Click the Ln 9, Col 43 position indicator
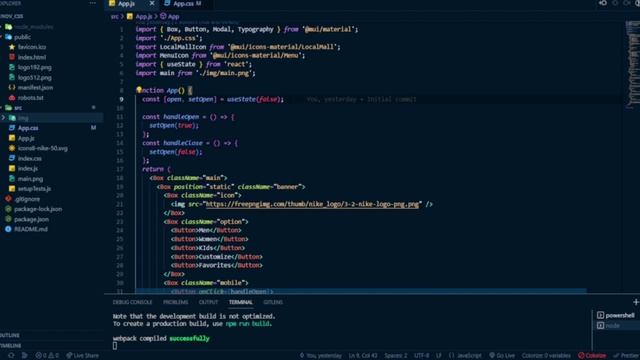 click(363, 356)
